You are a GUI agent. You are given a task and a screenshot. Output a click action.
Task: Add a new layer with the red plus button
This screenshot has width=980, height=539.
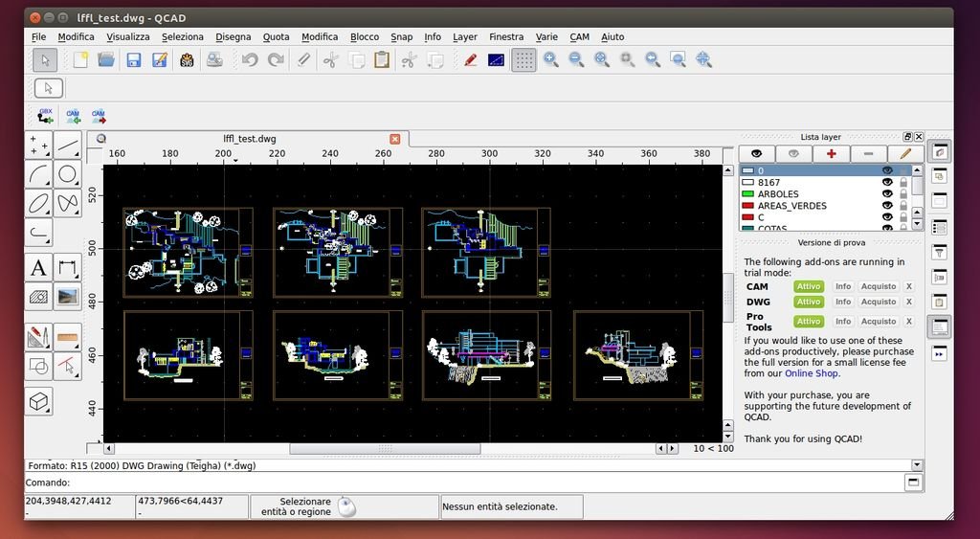pyautogui.click(x=831, y=153)
